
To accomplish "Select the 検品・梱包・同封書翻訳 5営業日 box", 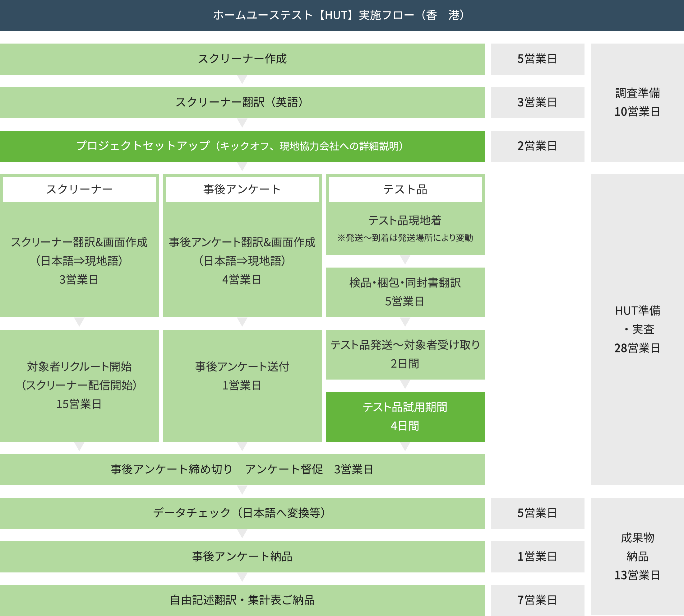I will pyautogui.click(x=405, y=292).
